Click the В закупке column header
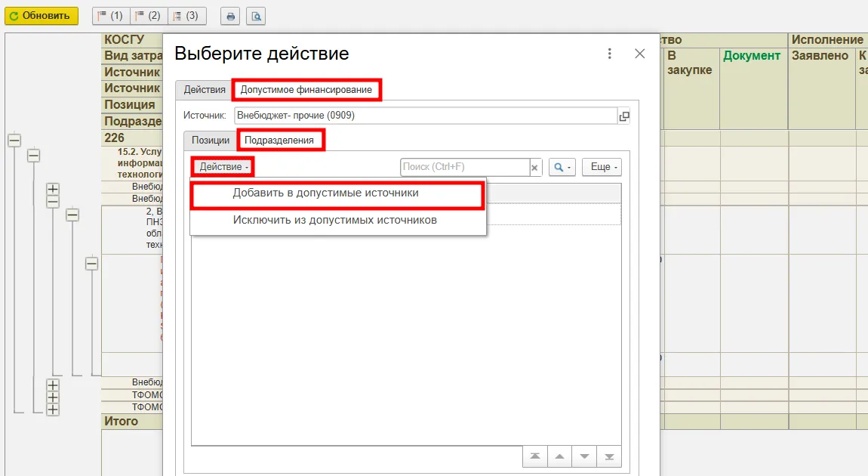This screenshot has height=476, width=868. coord(690,63)
